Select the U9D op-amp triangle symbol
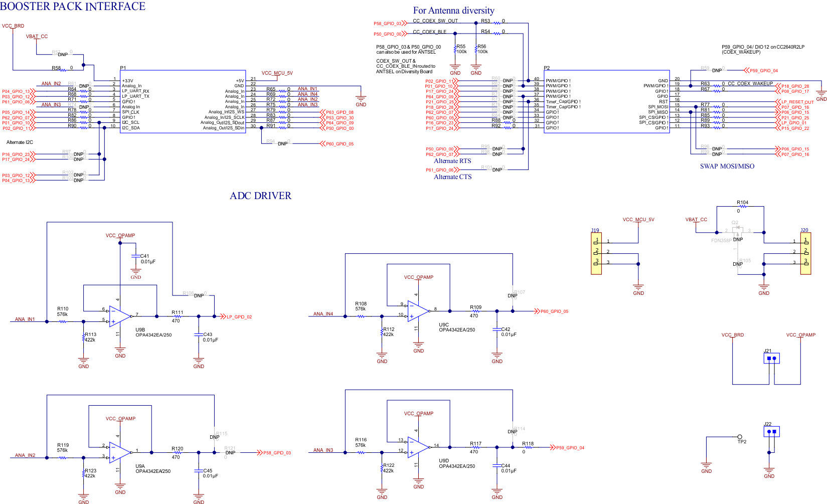This screenshot has height=504, width=827. [419, 447]
